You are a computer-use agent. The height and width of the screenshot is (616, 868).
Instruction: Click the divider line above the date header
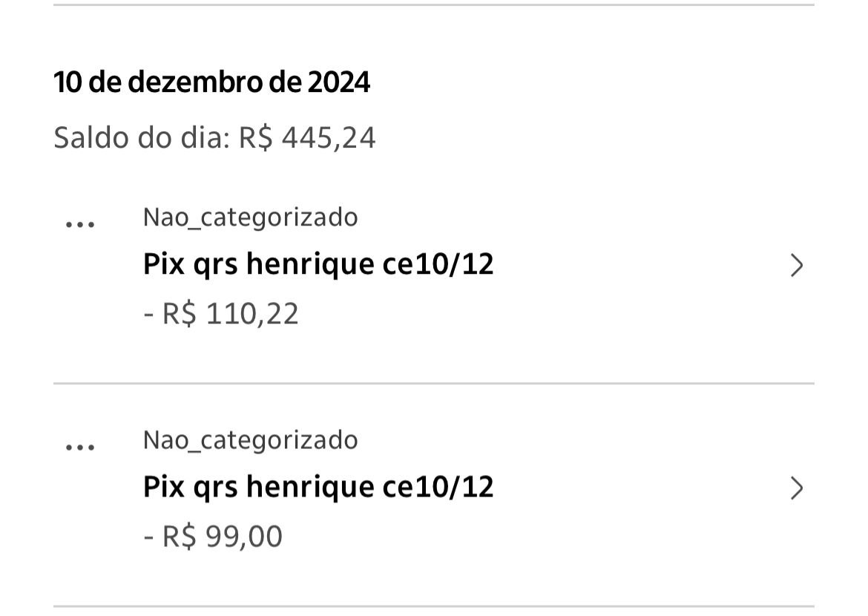coord(433,5)
